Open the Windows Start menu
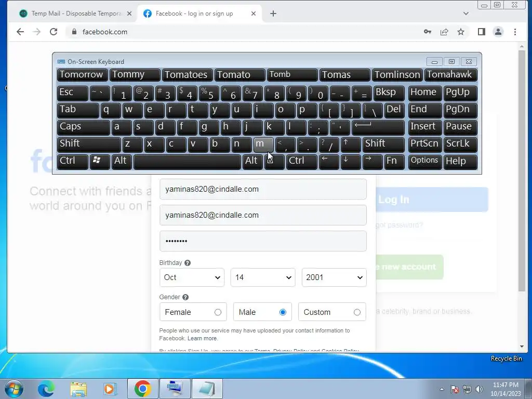The height and width of the screenshot is (399, 532). tap(14, 389)
